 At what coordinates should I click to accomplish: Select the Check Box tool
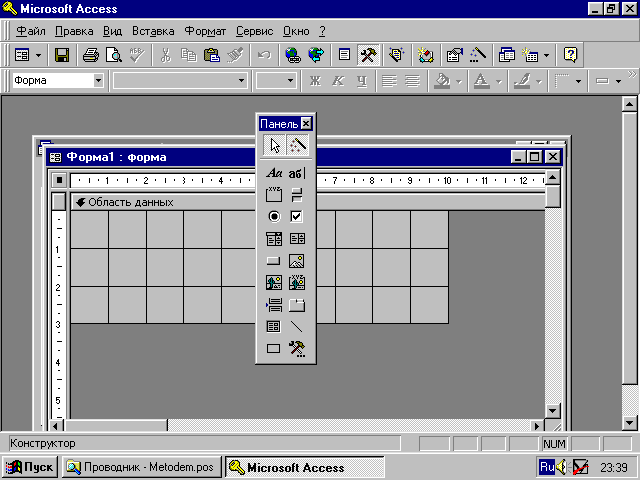pos(297,216)
